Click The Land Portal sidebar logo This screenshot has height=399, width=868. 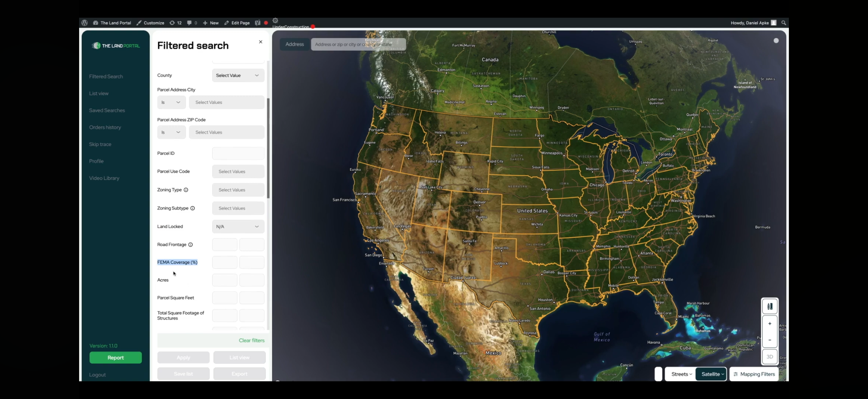[116, 46]
